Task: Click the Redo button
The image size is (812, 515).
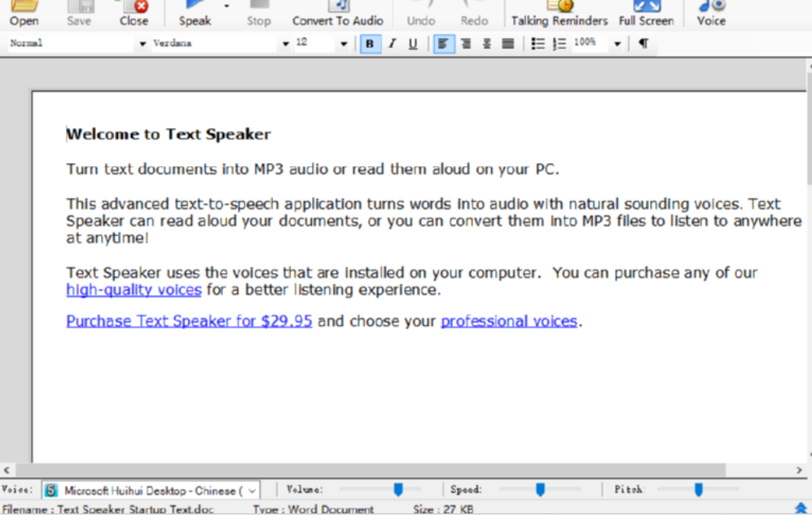Action: pos(474,14)
